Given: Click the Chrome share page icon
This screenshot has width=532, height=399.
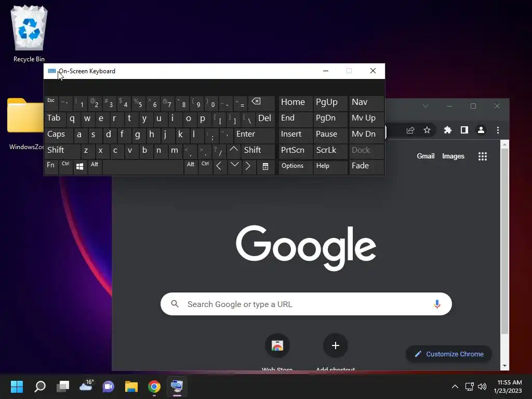Looking at the screenshot, I should pos(410,130).
